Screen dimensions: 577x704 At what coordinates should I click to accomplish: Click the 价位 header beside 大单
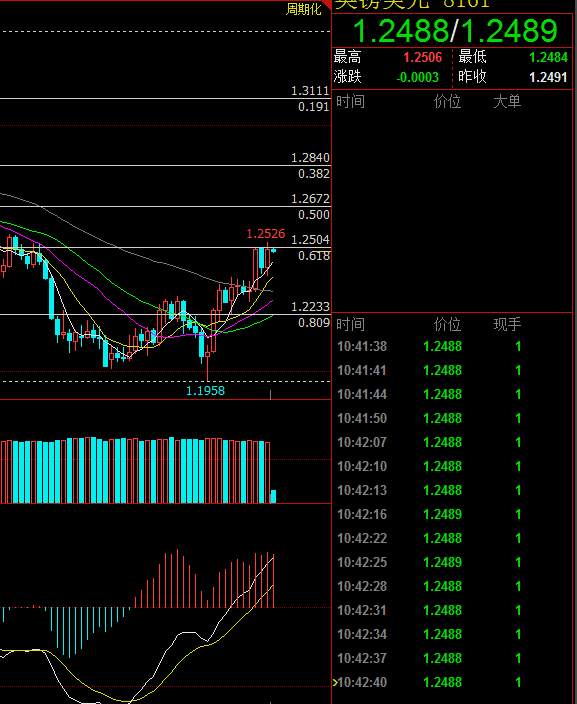tap(447, 101)
